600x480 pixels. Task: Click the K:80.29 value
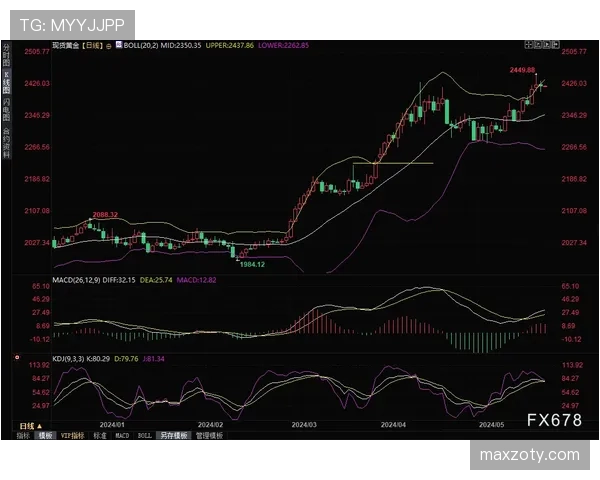(98, 359)
